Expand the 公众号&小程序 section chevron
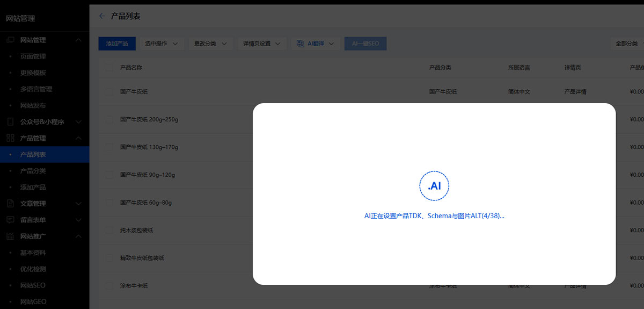The width and height of the screenshot is (644, 309). point(78,122)
